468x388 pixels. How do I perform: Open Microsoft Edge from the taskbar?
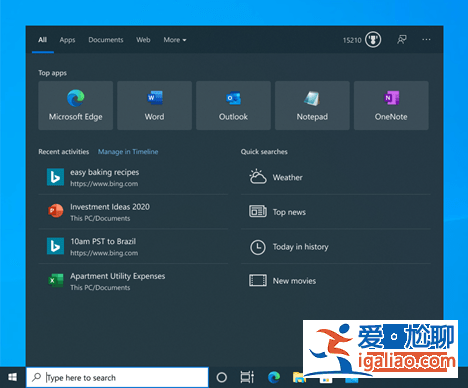pyautogui.click(x=274, y=377)
